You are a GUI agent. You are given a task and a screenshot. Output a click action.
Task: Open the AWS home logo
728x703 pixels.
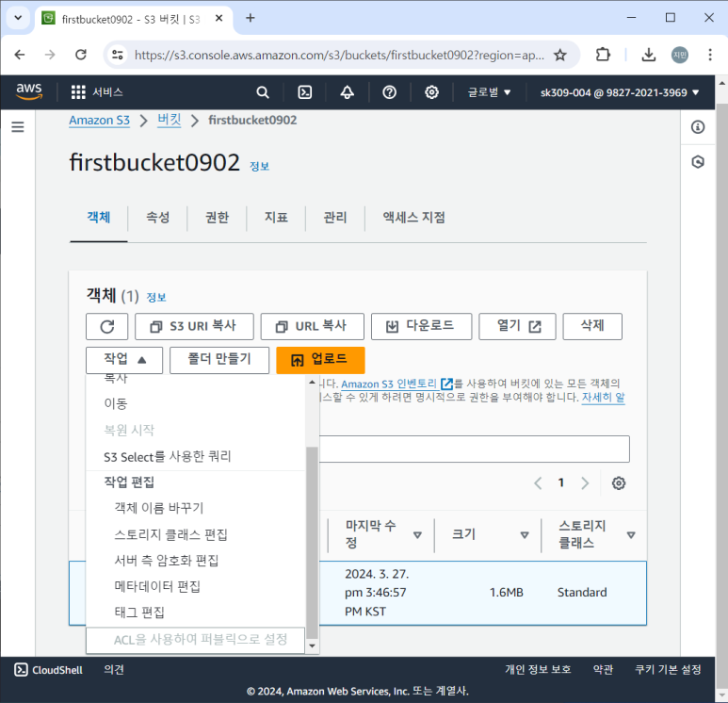tap(29, 91)
